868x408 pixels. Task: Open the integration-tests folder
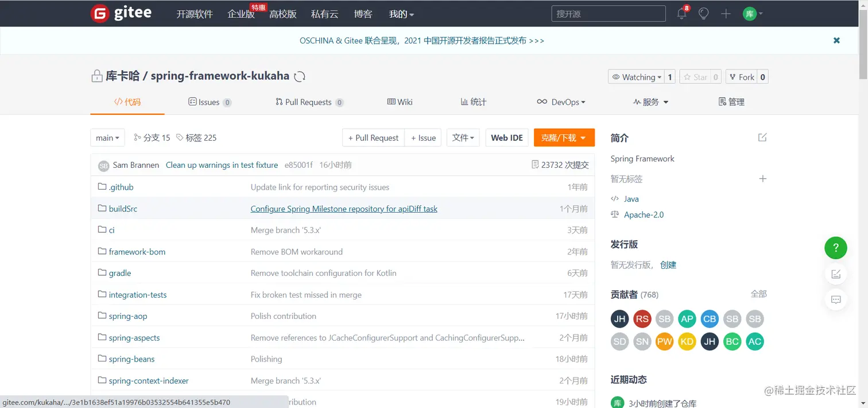point(138,295)
